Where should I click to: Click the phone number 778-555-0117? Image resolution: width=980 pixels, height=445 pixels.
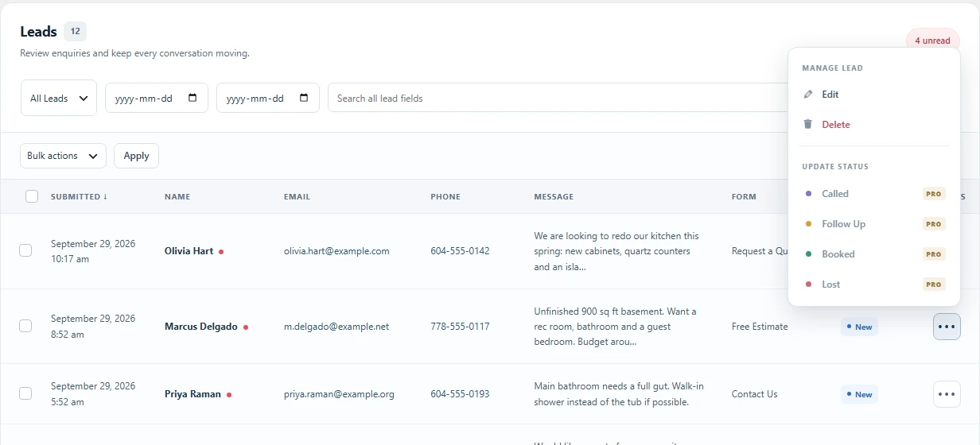click(460, 327)
